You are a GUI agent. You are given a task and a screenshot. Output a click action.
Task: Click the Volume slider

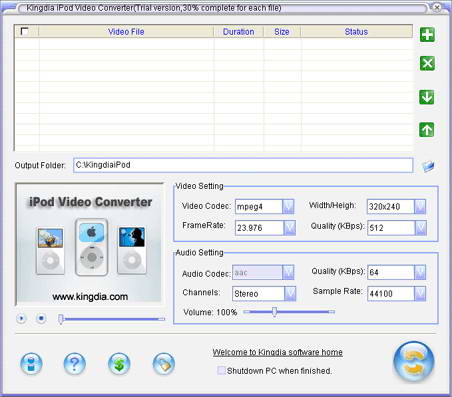coord(289,312)
